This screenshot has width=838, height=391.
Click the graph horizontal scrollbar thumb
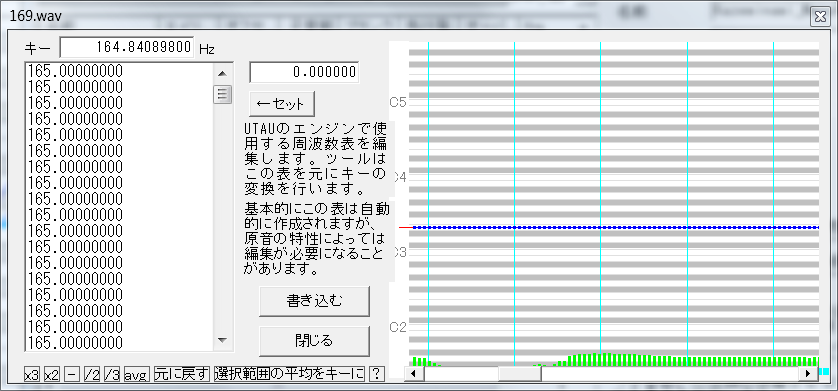pyautogui.click(x=519, y=373)
